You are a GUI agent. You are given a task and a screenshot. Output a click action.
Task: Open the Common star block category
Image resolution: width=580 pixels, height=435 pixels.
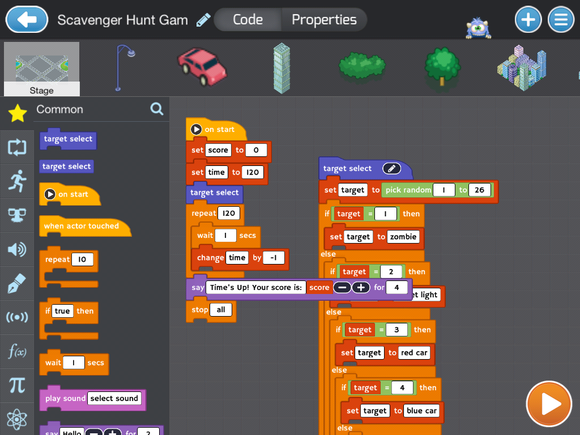point(17,113)
